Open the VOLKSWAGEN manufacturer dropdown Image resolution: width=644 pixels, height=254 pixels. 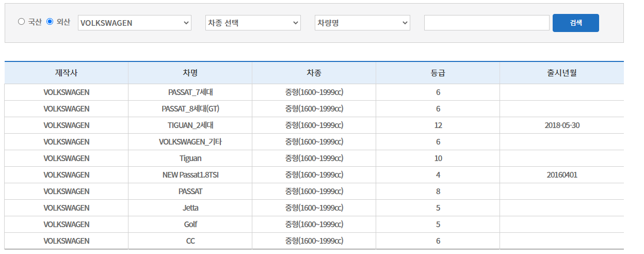pyautogui.click(x=135, y=23)
